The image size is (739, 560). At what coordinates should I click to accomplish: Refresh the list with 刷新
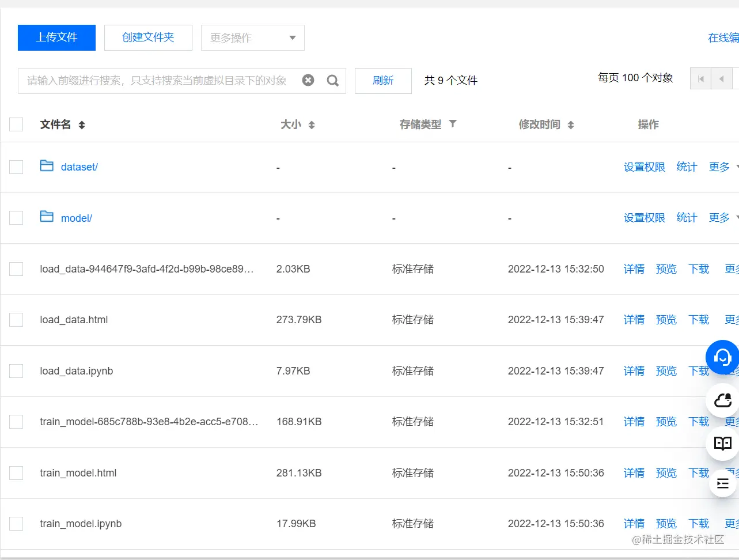(x=383, y=81)
